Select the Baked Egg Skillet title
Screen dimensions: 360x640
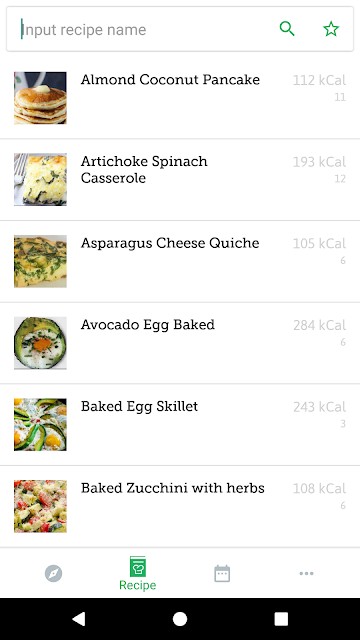(139, 407)
